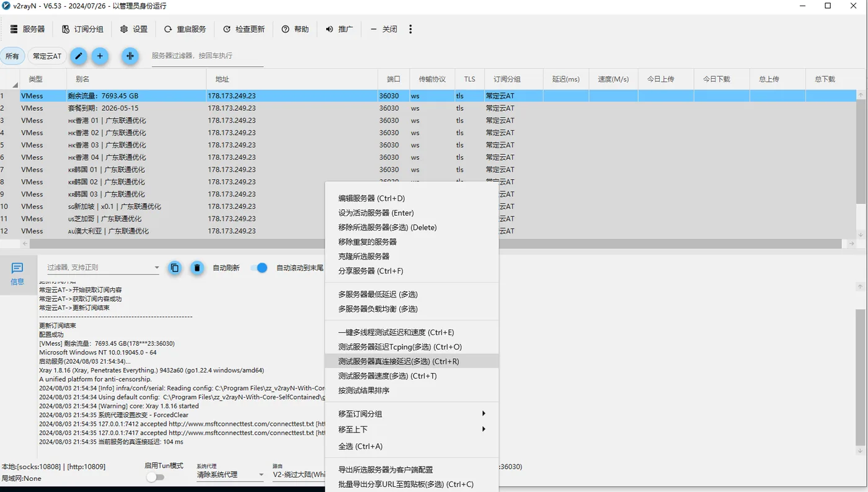Image resolution: width=868 pixels, height=492 pixels.
Task: Open the 设置 menu
Action: (x=134, y=29)
